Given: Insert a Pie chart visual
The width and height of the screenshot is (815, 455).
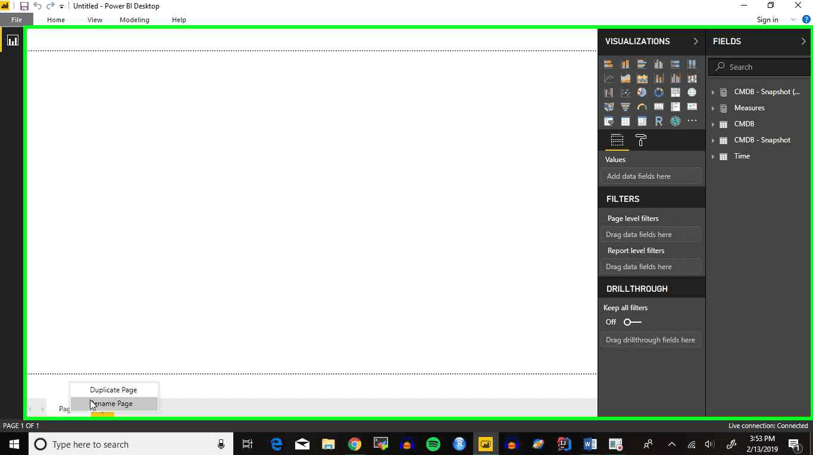Looking at the screenshot, I should point(642,93).
